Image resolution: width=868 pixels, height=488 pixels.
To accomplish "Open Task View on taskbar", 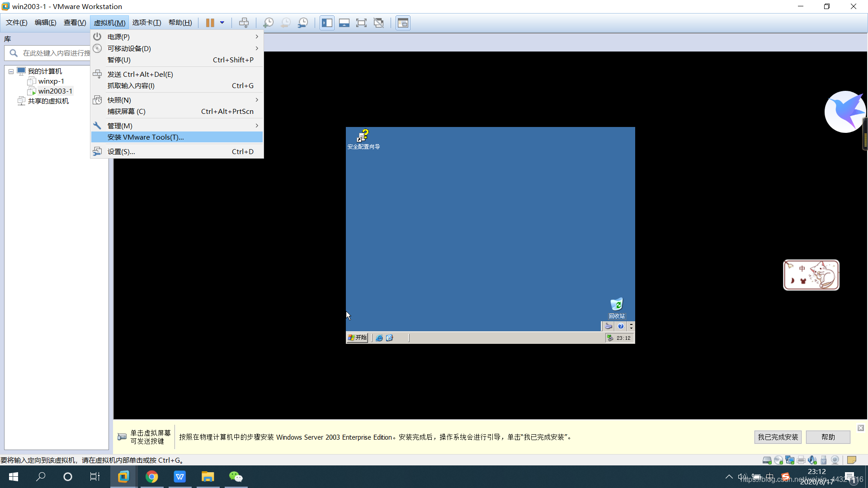I will click(x=94, y=477).
